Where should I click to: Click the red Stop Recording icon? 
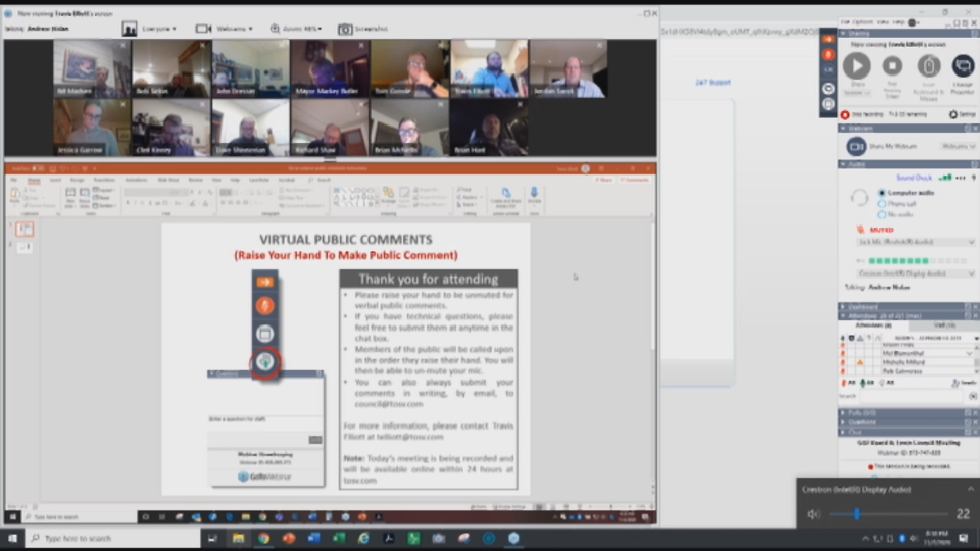point(845,115)
